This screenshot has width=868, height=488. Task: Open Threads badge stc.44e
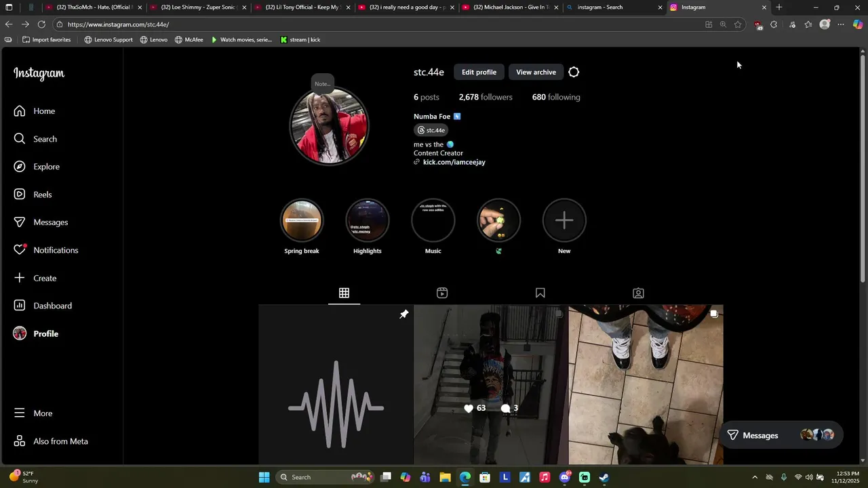(431, 130)
